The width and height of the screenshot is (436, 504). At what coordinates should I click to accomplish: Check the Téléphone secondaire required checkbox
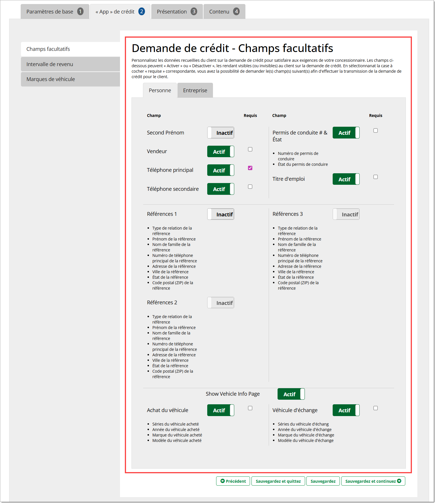pos(250,187)
